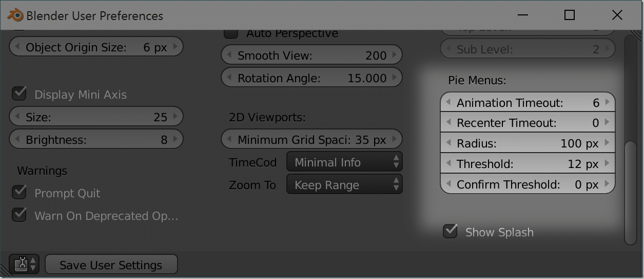The image size is (644, 279).
Task: Toggle the Display Mini Axis checkbox
Action: click(x=19, y=94)
